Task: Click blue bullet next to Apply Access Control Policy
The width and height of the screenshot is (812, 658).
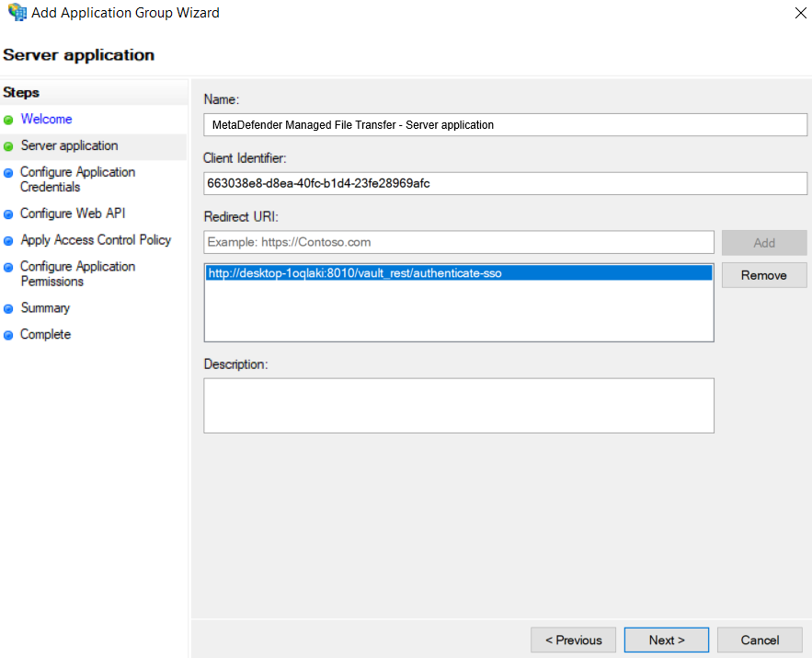Action: (x=8, y=241)
